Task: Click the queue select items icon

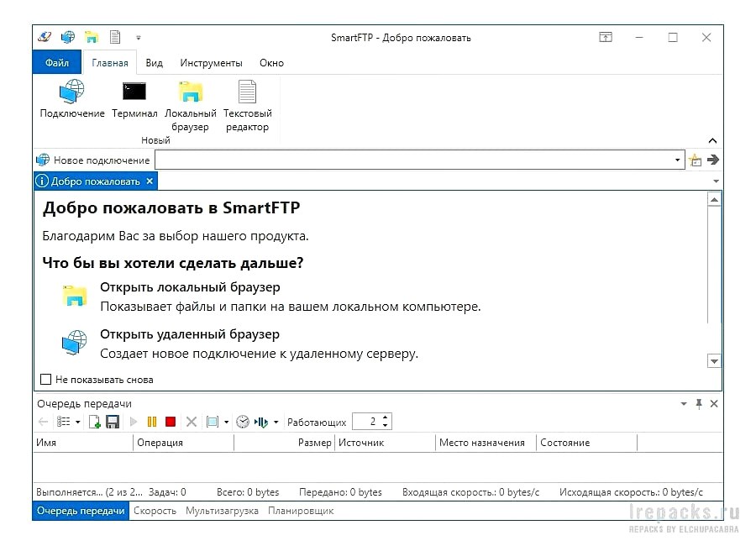Action: [x=213, y=422]
